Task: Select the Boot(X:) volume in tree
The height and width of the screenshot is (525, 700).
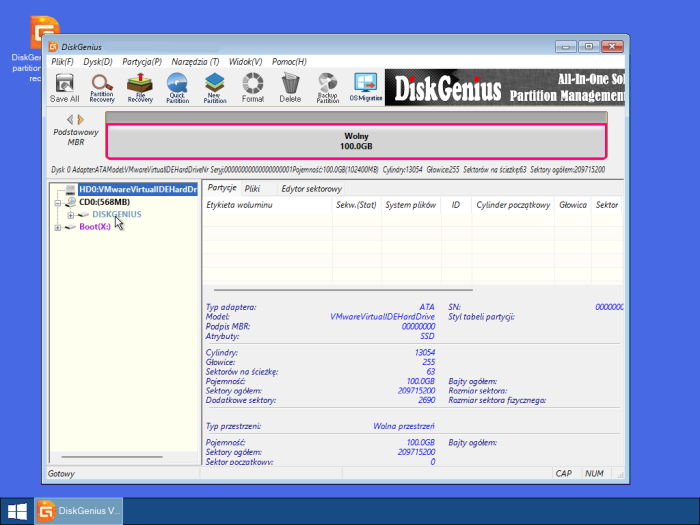Action: point(95,227)
